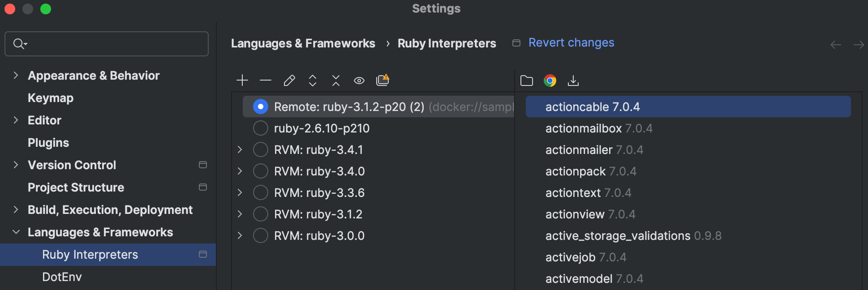Open the gems folder
Viewport: 868px width, 290px height.
(526, 81)
